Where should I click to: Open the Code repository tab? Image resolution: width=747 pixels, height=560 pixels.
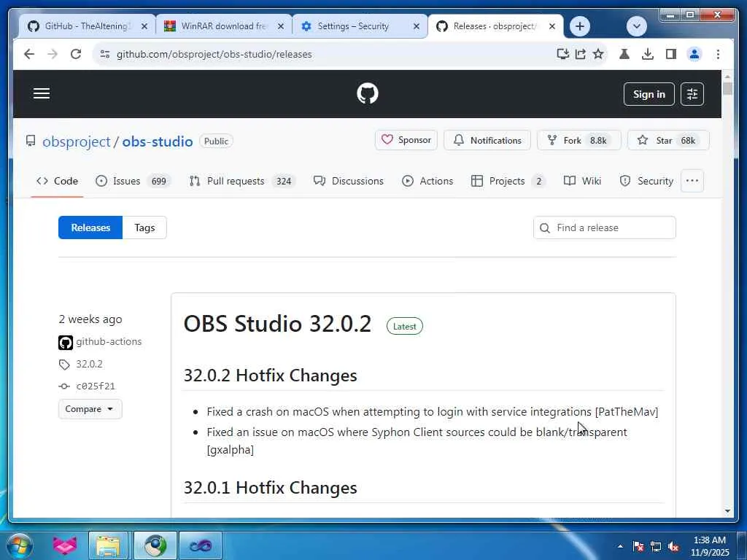click(57, 181)
